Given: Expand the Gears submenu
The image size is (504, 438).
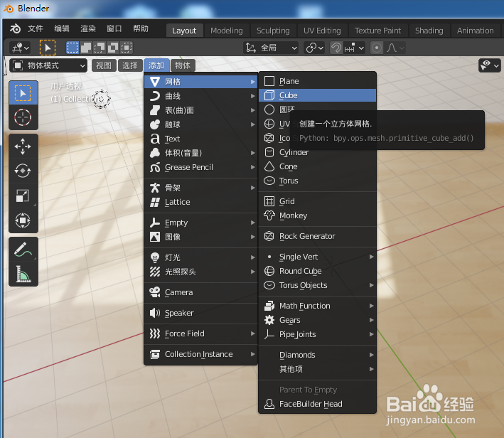Looking at the screenshot, I should [x=317, y=320].
